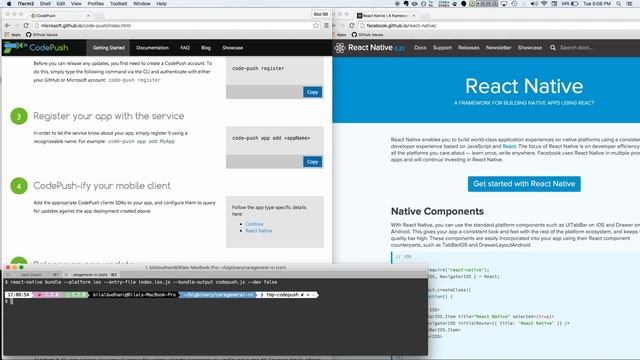Screen dimensions: 640x360
Task: Bookmark the CodePush page with star icon
Action: (x=316, y=25)
